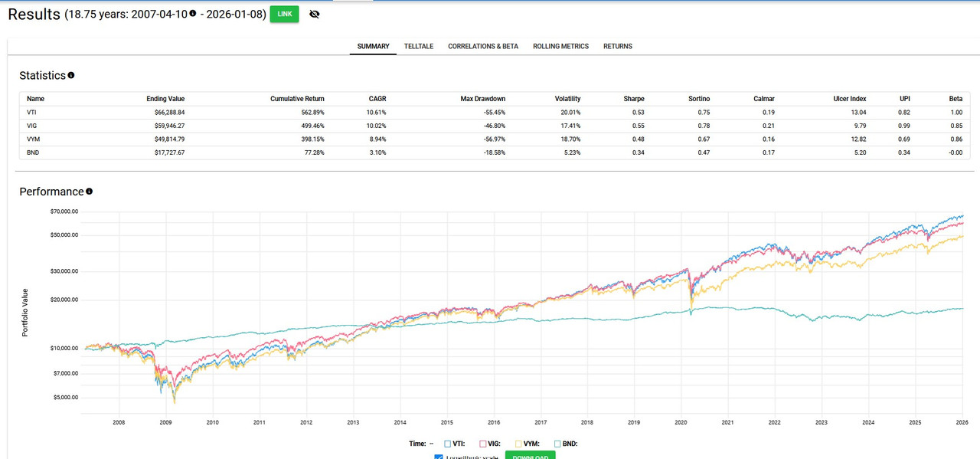The height and width of the screenshot is (459, 980).
Task: Switch to the ROLLING METRICS tab
Action: [x=561, y=46]
